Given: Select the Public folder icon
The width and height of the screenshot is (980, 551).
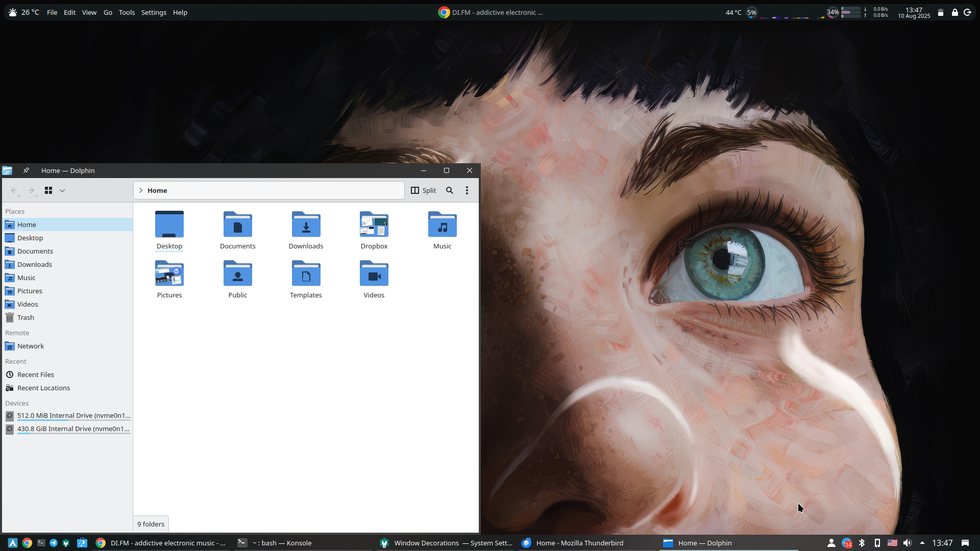Looking at the screenshot, I should (x=238, y=273).
